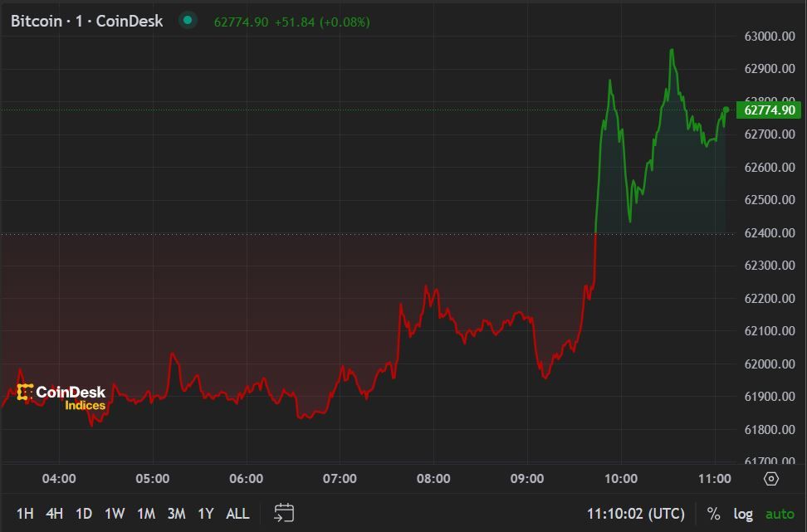Select the ALL time range
807x532 pixels.
(x=237, y=514)
